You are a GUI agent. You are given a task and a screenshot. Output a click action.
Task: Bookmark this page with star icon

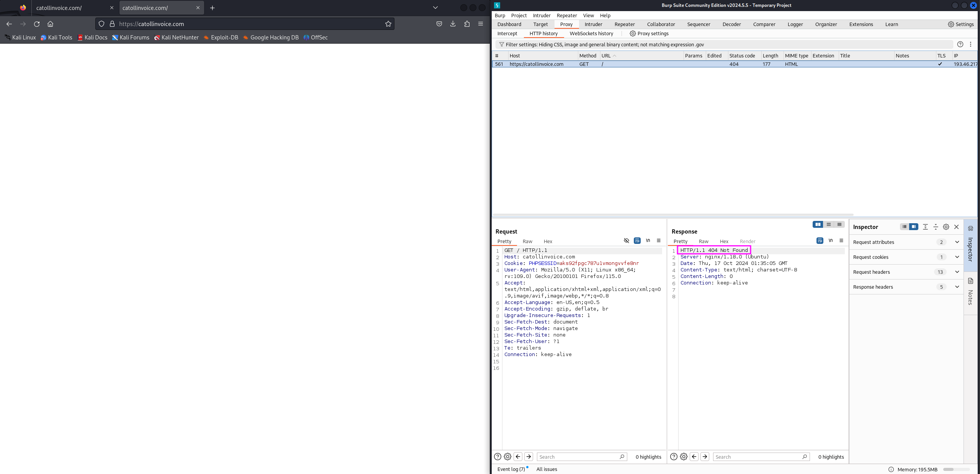(388, 24)
